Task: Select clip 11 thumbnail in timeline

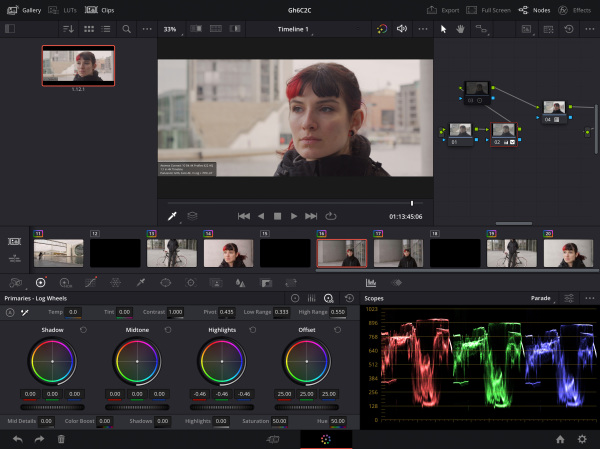Action: pyautogui.click(x=59, y=253)
